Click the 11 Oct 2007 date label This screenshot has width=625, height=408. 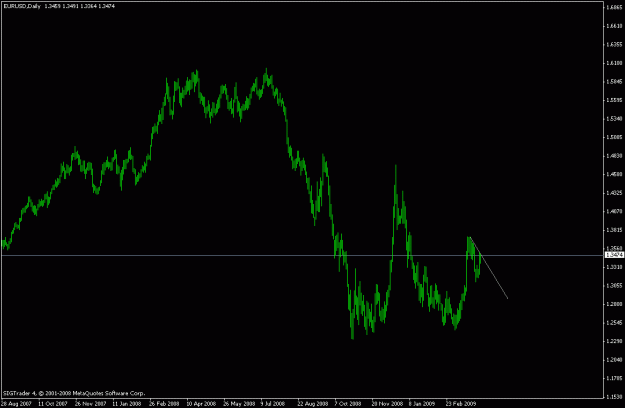coord(53,404)
